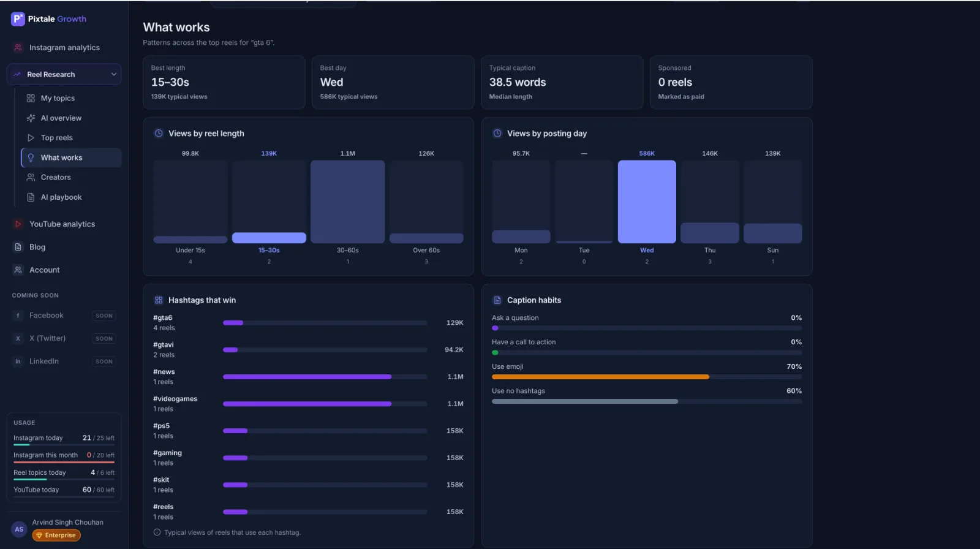Image resolution: width=980 pixels, height=549 pixels.
Task: Click the AI playbook document icon
Action: coord(31,197)
